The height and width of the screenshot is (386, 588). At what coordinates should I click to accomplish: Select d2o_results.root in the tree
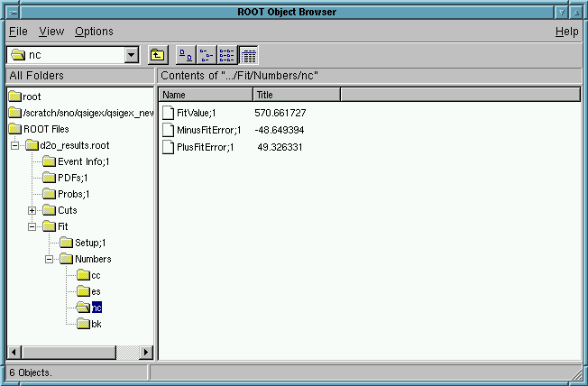click(x=68, y=145)
